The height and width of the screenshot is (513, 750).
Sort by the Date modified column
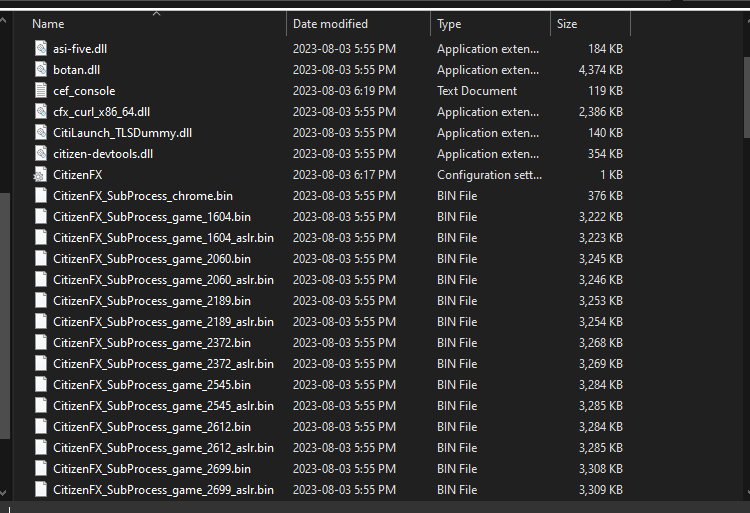click(x=330, y=24)
